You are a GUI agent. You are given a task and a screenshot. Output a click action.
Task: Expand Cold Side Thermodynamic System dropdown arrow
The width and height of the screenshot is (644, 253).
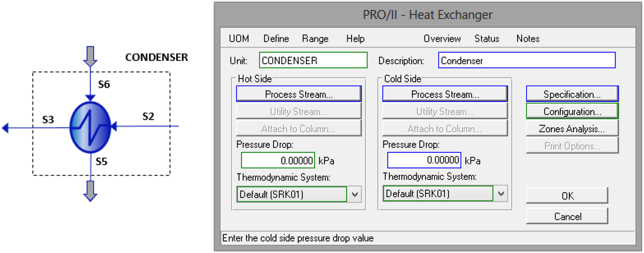[501, 194]
